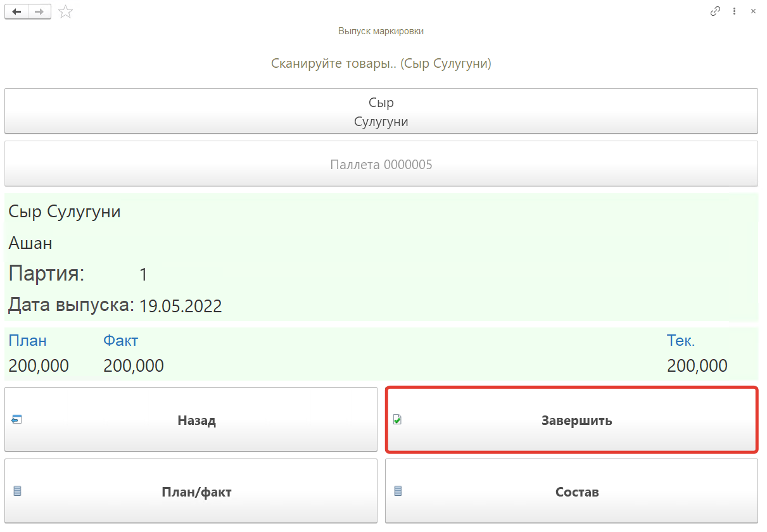Click the 200,000 value under План
The height and width of the screenshot is (532, 767).
point(39,366)
